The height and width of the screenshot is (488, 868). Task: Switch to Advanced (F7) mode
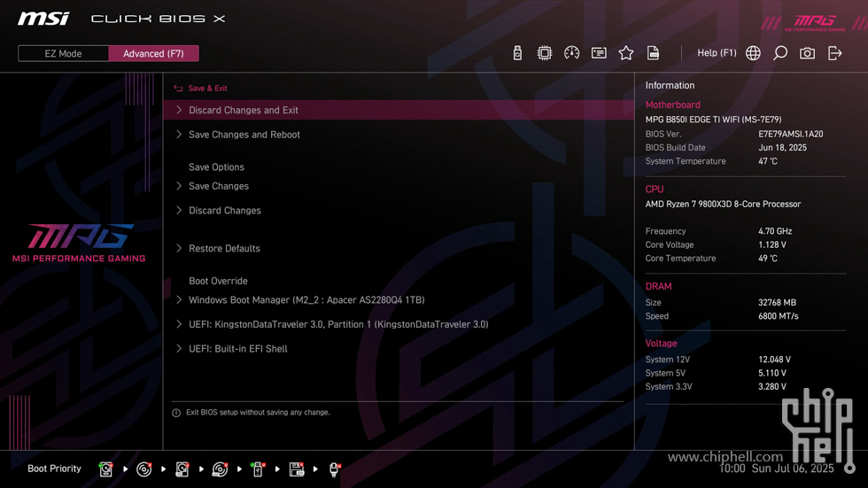(x=153, y=54)
